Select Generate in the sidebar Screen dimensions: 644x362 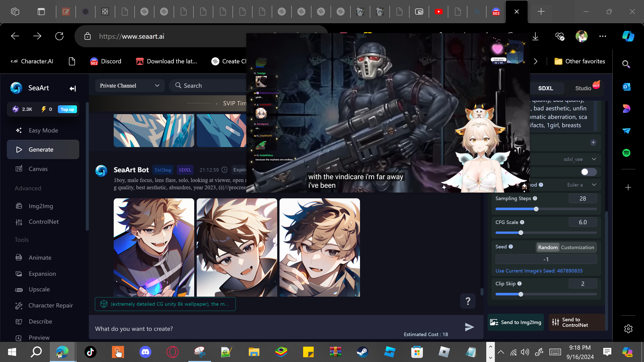tap(43, 150)
